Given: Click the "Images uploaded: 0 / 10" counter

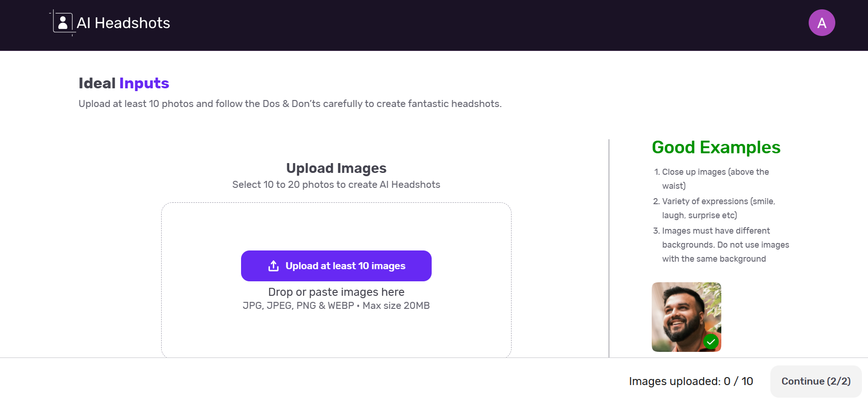Looking at the screenshot, I should [690, 381].
